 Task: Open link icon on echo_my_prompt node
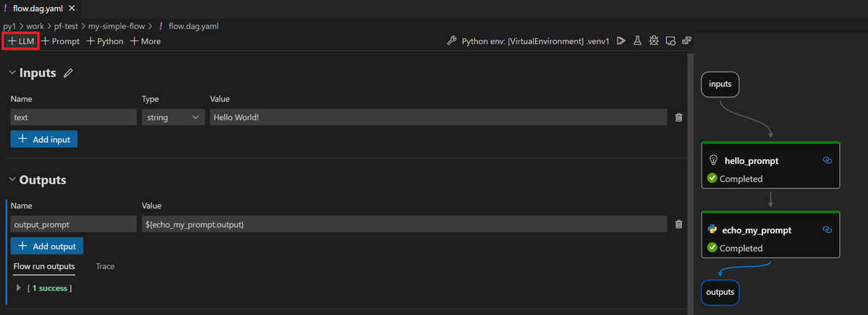point(827,230)
